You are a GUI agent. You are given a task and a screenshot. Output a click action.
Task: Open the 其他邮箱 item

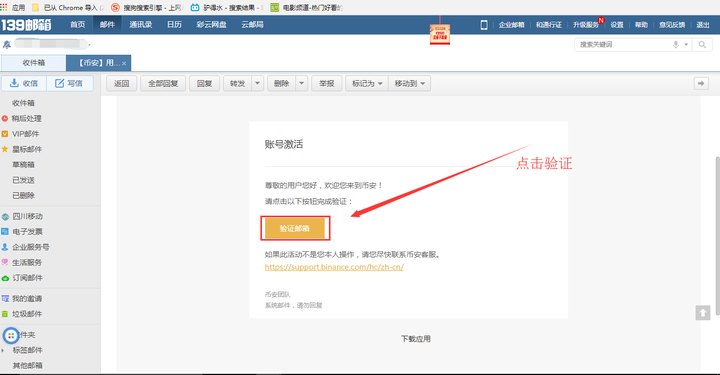pos(28,365)
